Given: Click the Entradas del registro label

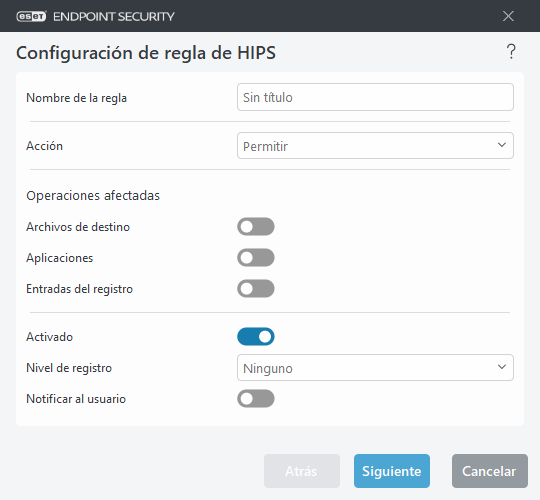Looking at the screenshot, I should click(x=80, y=289).
